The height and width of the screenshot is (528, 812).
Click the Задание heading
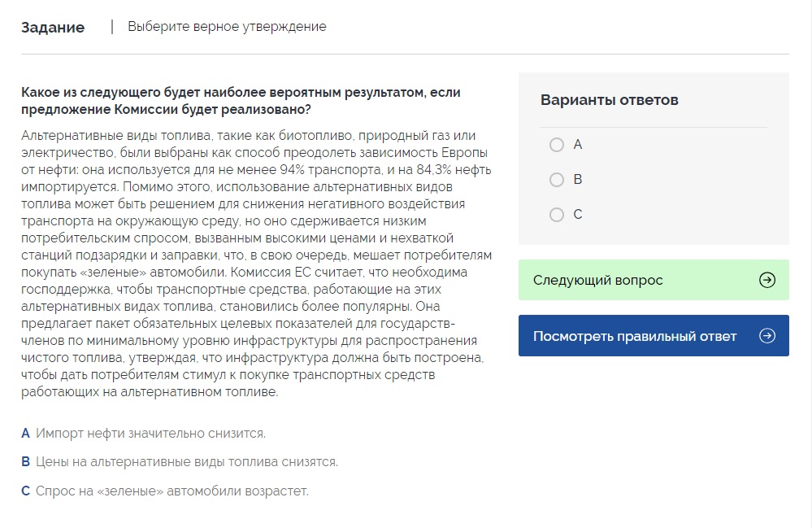tap(53, 28)
